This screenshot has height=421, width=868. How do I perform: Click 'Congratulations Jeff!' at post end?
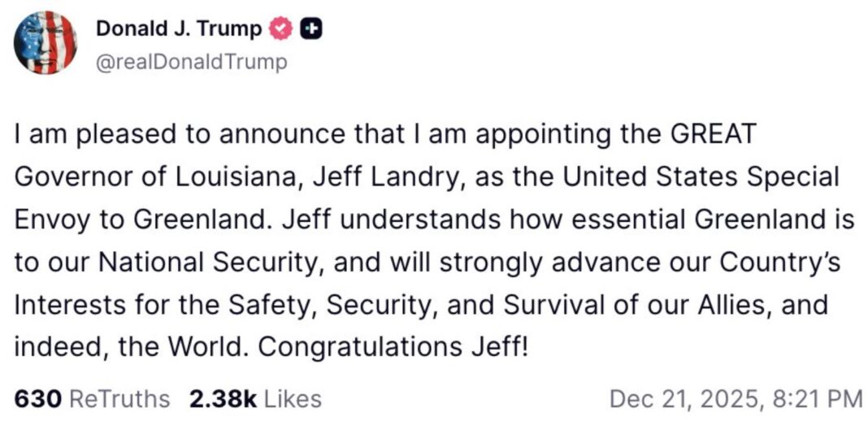(393, 349)
